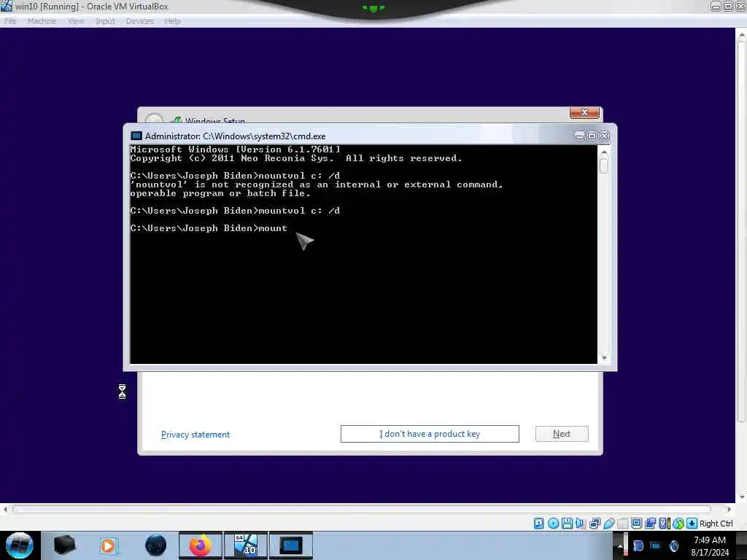The image size is (747, 560).
Task: Click the blue tray application icon
Action: click(x=638, y=546)
